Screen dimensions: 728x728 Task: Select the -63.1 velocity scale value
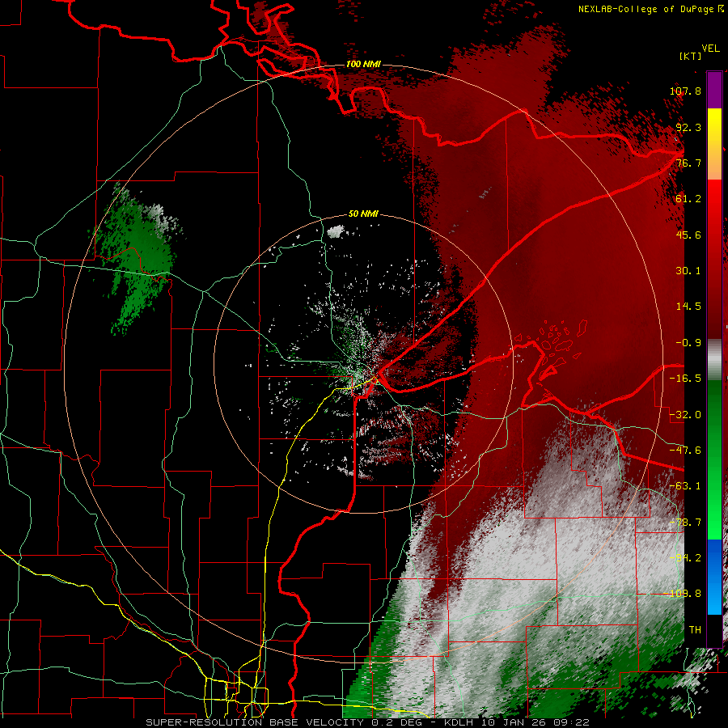coord(685,486)
